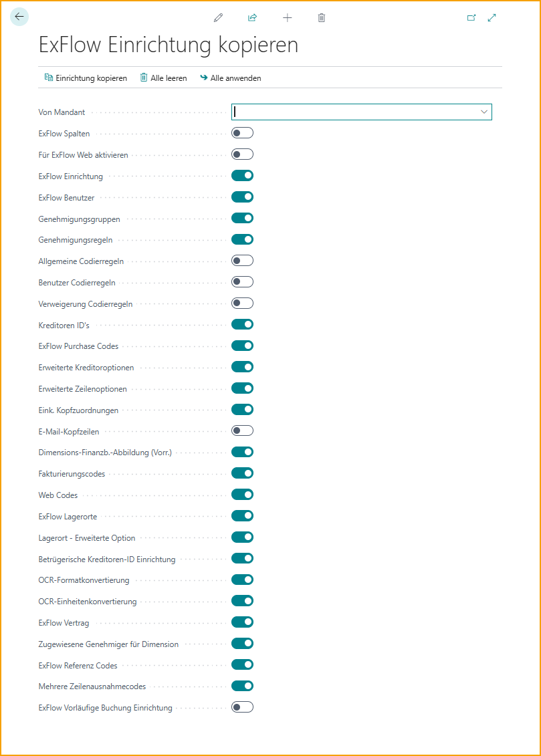Open page in new window via pop-out icon

click(x=471, y=18)
